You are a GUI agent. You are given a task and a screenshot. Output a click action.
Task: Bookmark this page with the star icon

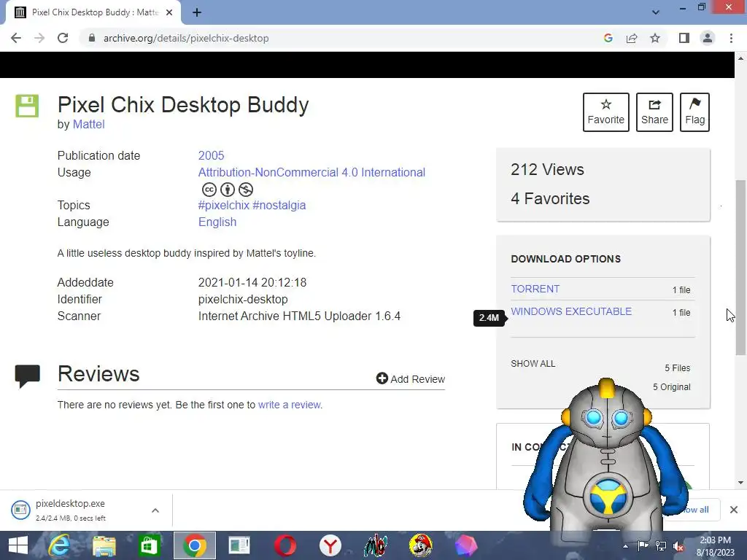(x=655, y=38)
